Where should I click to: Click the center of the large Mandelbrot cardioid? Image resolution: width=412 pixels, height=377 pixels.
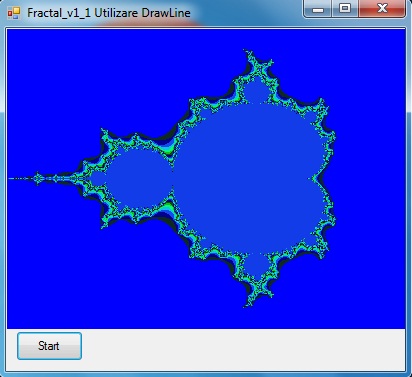tap(247, 178)
